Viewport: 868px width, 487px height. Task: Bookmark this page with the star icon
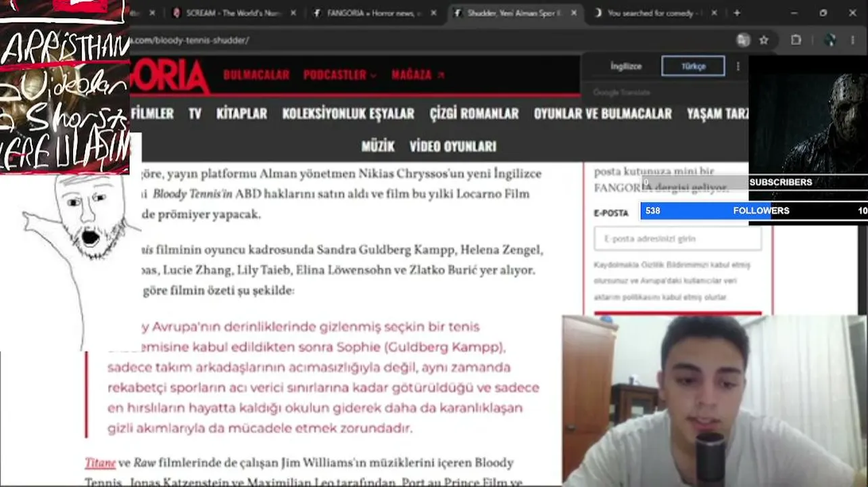[x=764, y=40]
